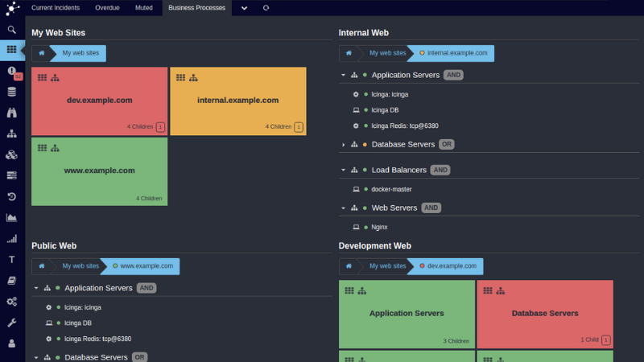Click the Nginx host under Web Servers
The width and height of the screenshot is (644, 362).
[x=379, y=227]
